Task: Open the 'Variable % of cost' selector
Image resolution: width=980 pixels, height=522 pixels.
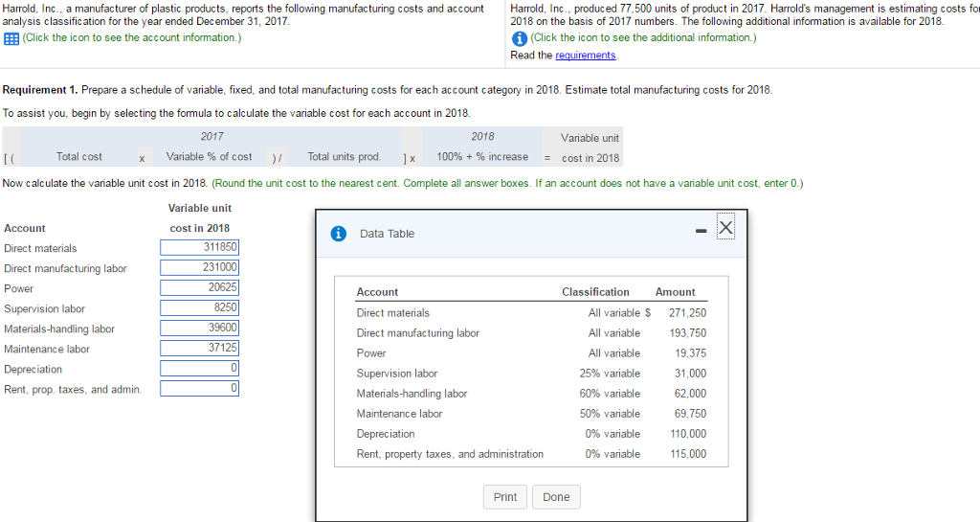Action: [209, 157]
